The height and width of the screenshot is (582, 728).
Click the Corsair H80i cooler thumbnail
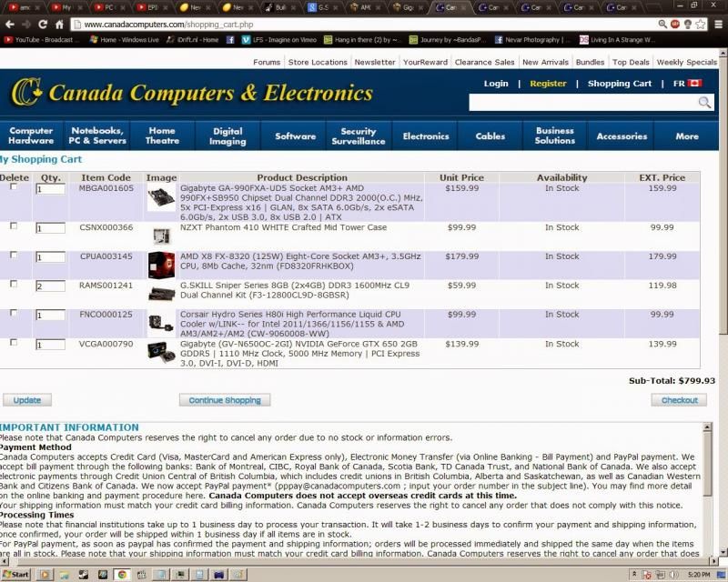click(x=161, y=323)
